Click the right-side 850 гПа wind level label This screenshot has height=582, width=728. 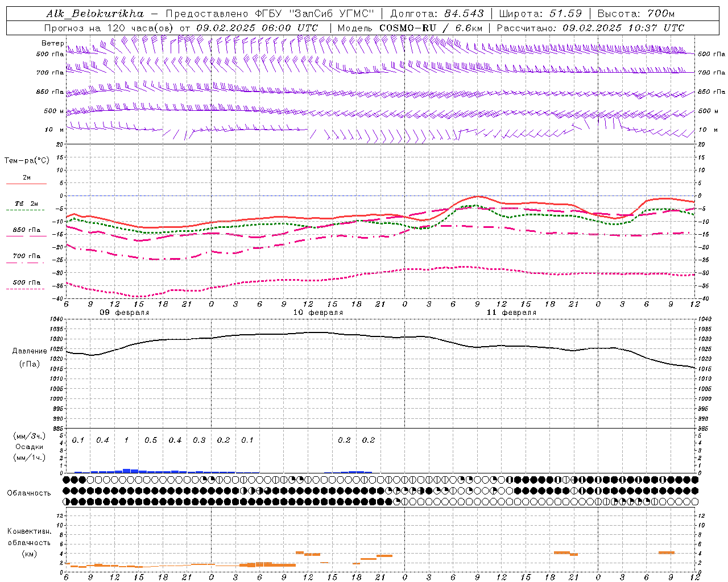(712, 92)
